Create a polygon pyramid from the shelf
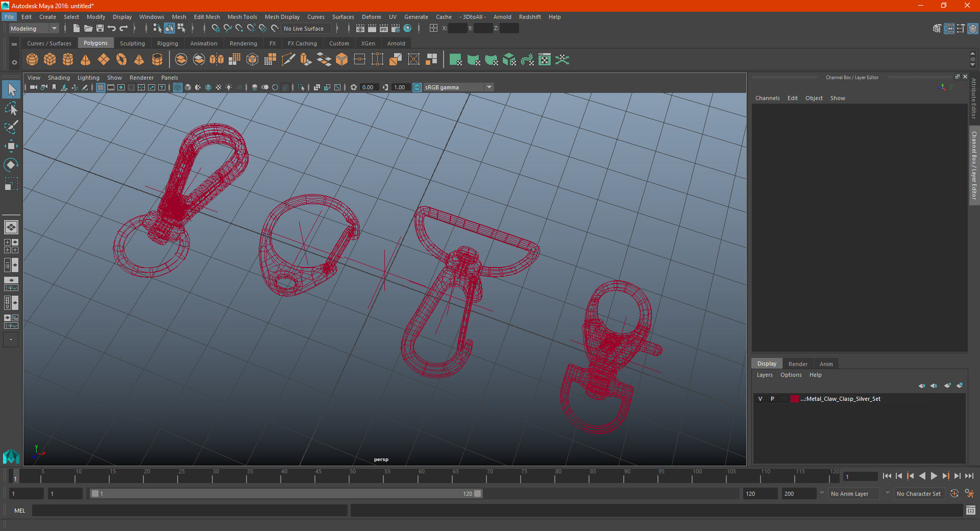The width and height of the screenshot is (980, 531). point(139,60)
